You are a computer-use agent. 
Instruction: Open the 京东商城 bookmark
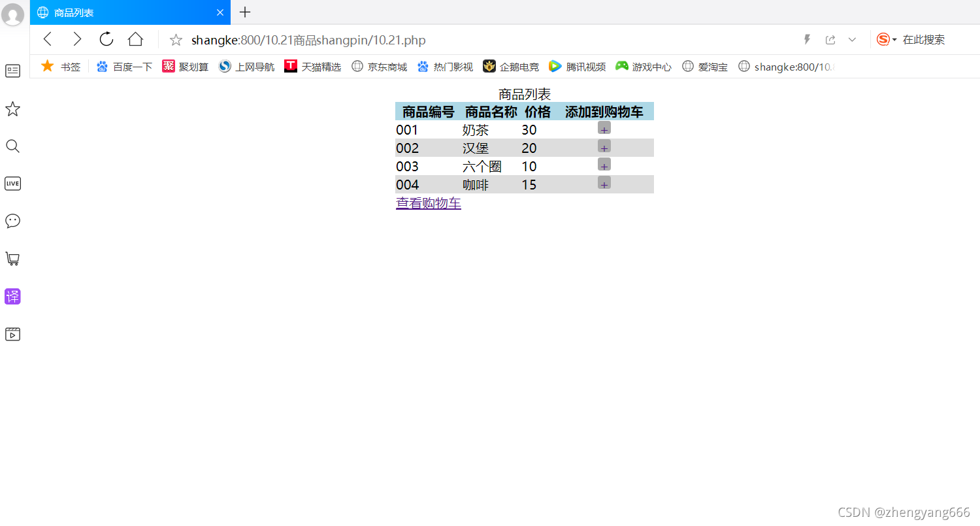pos(379,66)
